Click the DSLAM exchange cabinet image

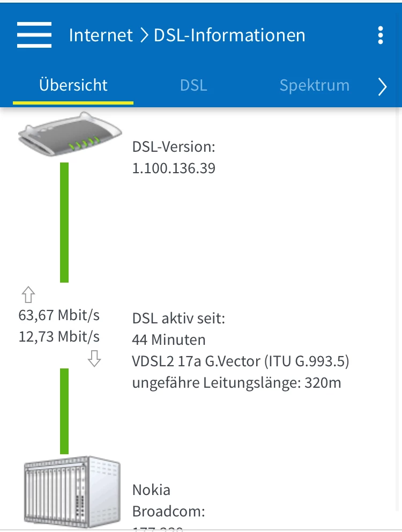65,489
